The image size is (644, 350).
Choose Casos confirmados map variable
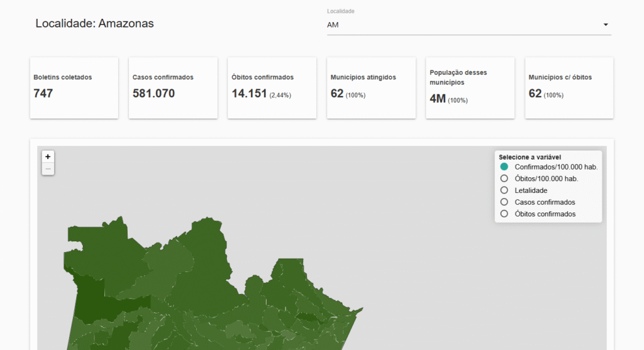(504, 202)
